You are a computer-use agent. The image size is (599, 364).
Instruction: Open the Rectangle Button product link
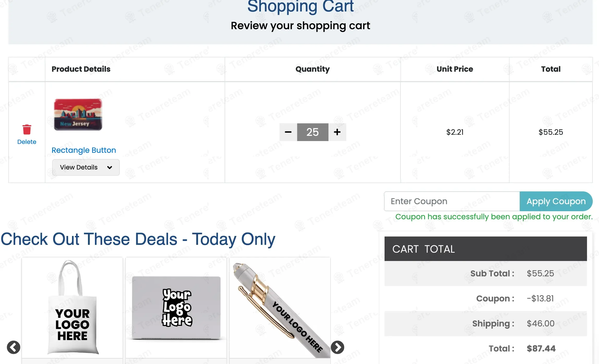click(x=84, y=150)
